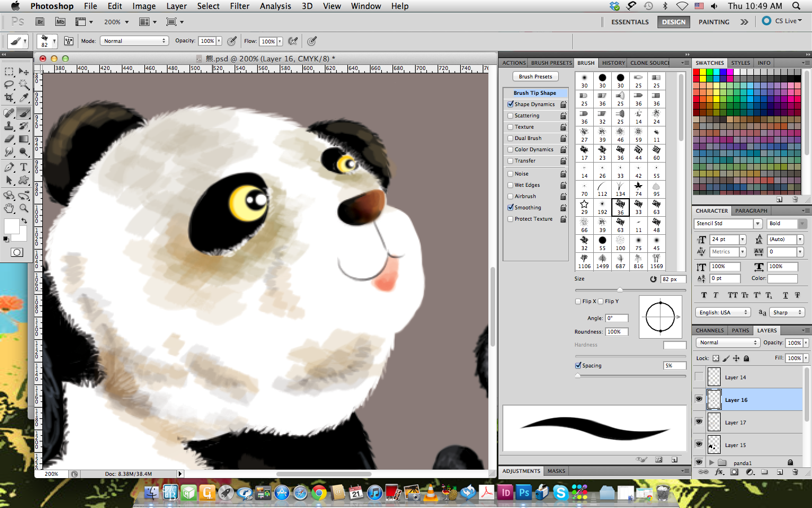Enable Dual Brush checkbox
Viewport: 812px width, 508px height.
(x=510, y=138)
